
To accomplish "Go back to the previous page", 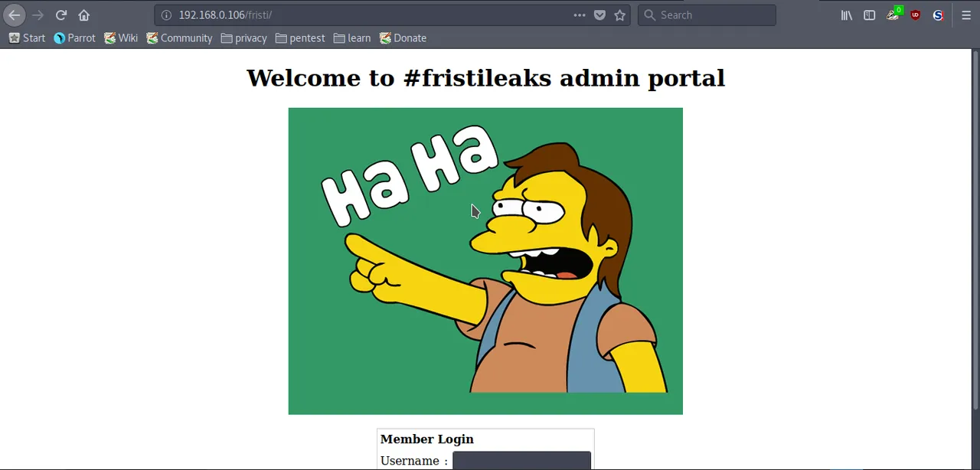I will click(14, 15).
